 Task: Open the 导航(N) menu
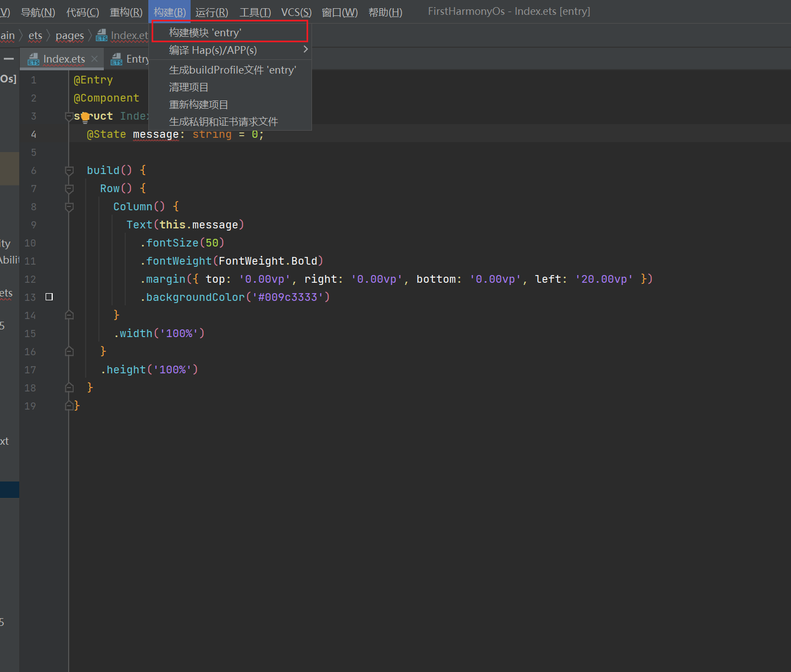38,12
